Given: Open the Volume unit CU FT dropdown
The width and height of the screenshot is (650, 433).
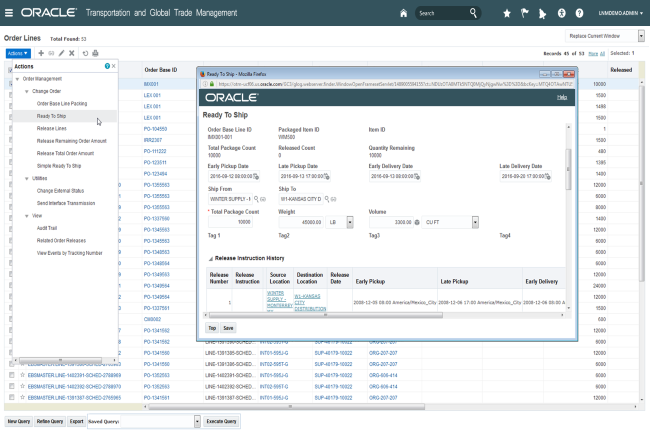Looking at the screenshot, I should pyautogui.click(x=475, y=223).
